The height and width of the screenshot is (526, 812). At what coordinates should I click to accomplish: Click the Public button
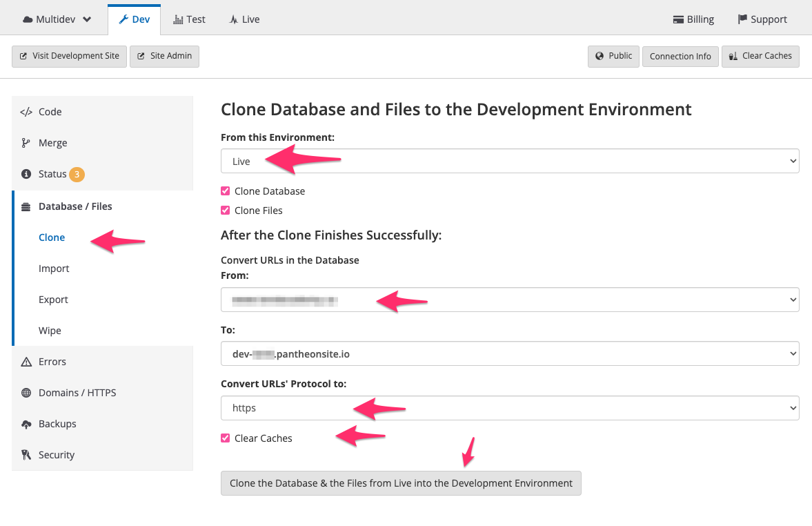tap(614, 56)
